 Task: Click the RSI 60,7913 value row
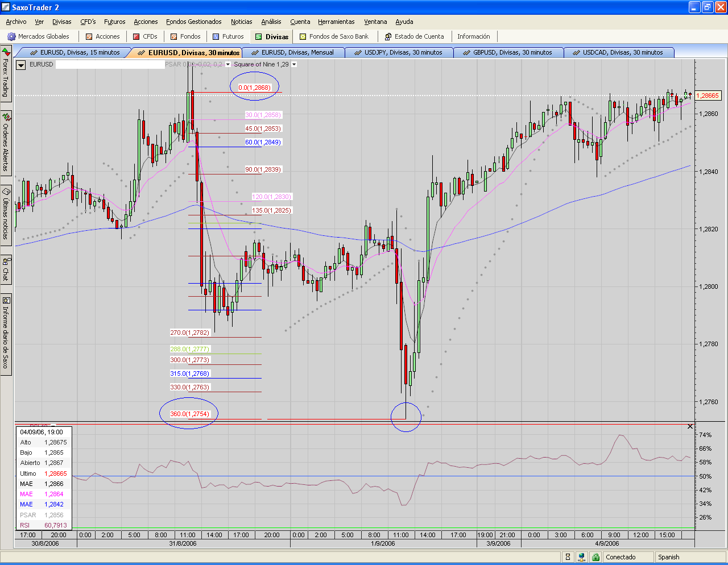pos(44,525)
